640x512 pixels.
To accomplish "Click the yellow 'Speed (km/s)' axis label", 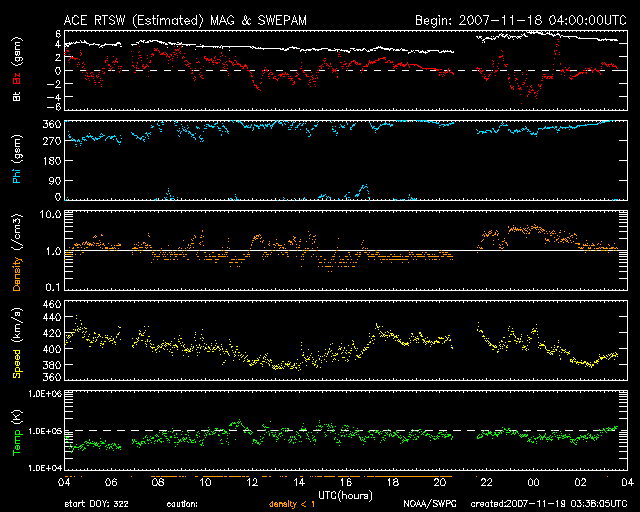I will [x=16, y=343].
